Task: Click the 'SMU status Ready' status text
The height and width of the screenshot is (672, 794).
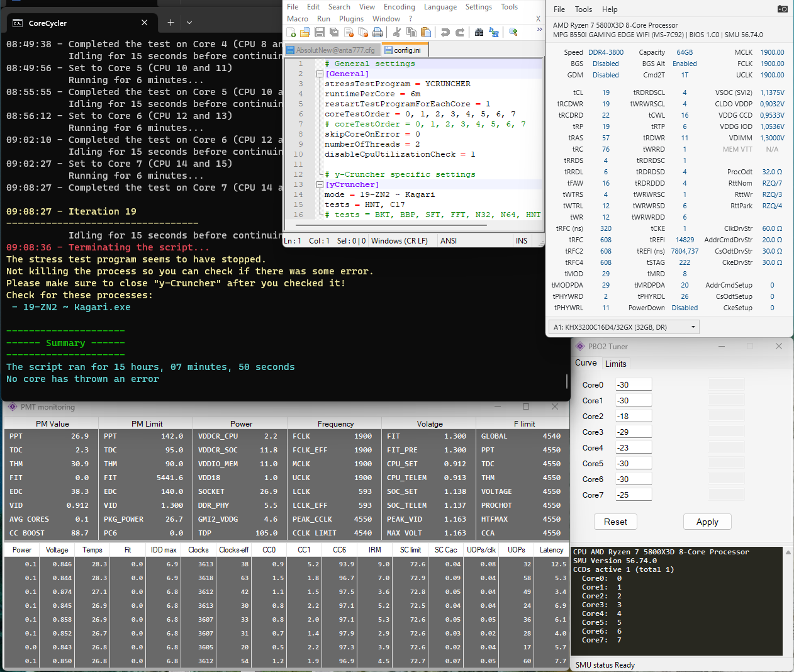Action: [x=605, y=665]
